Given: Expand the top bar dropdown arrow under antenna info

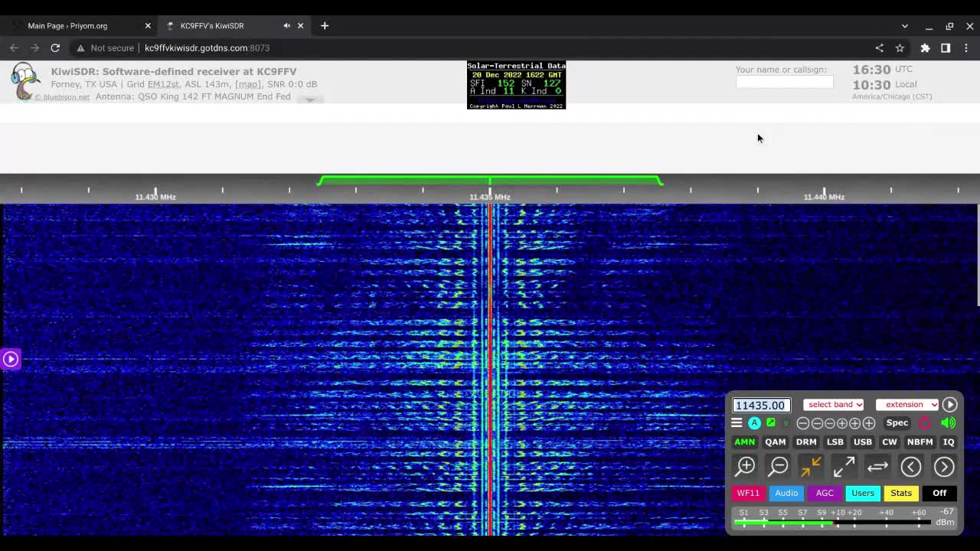Looking at the screenshot, I should pyautogui.click(x=310, y=99).
